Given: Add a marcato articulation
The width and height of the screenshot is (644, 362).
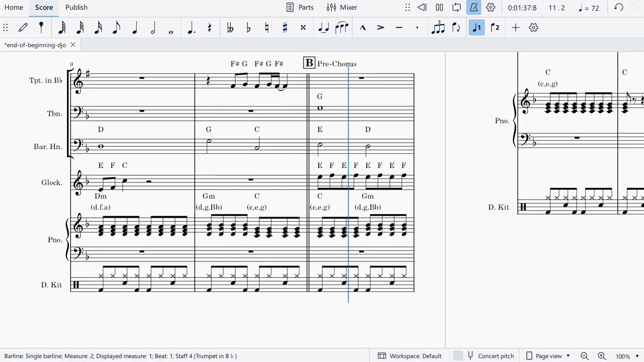Looking at the screenshot, I should point(362,28).
